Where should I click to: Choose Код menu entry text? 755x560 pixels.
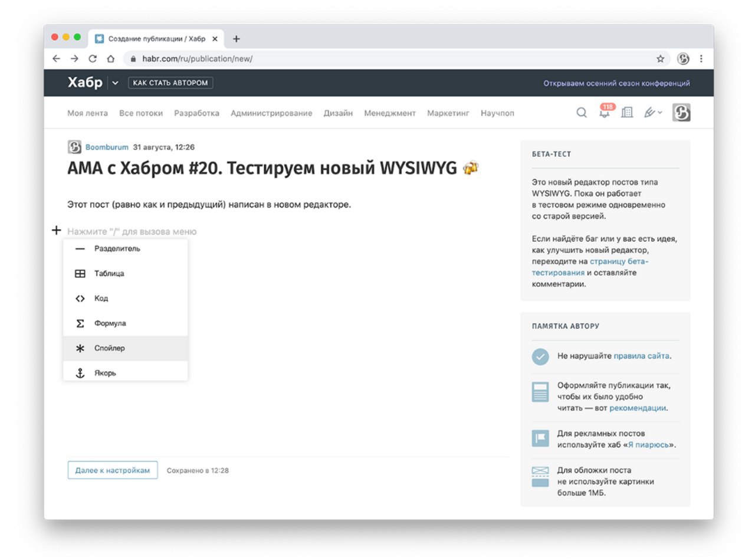point(101,299)
